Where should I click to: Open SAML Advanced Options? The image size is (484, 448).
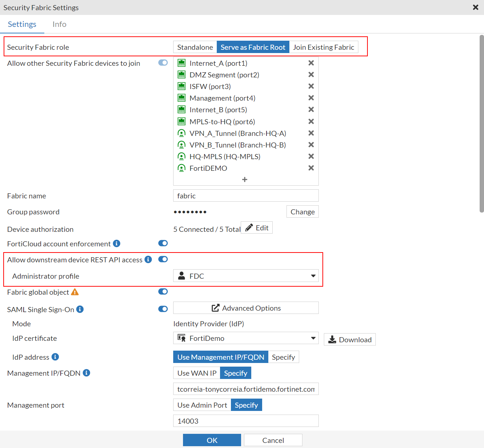246,308
